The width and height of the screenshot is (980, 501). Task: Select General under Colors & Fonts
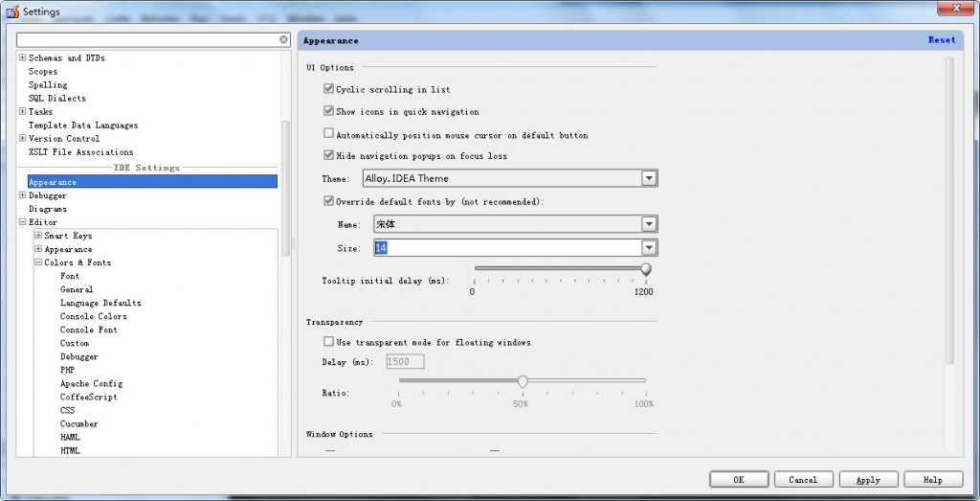tap(77, 289)
